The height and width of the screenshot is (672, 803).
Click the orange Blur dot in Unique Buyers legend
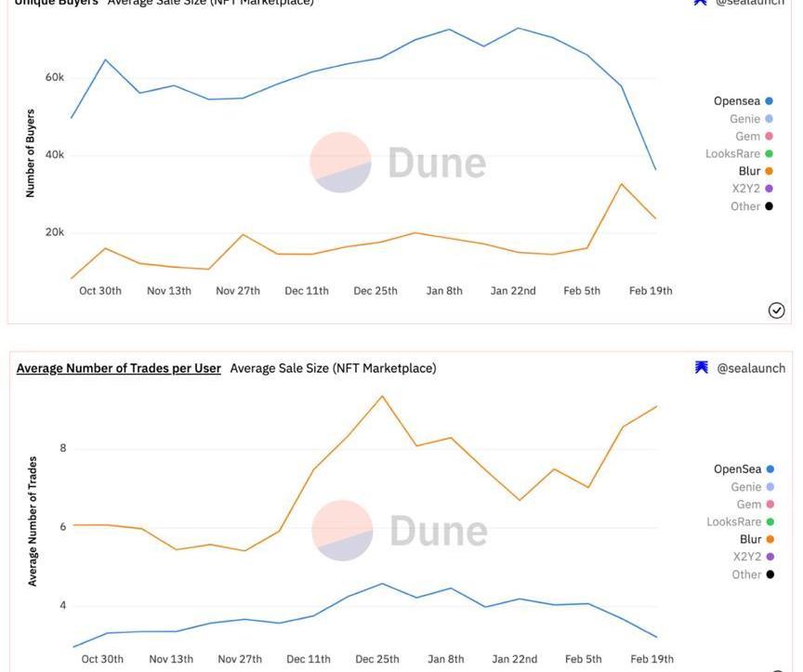769,171
